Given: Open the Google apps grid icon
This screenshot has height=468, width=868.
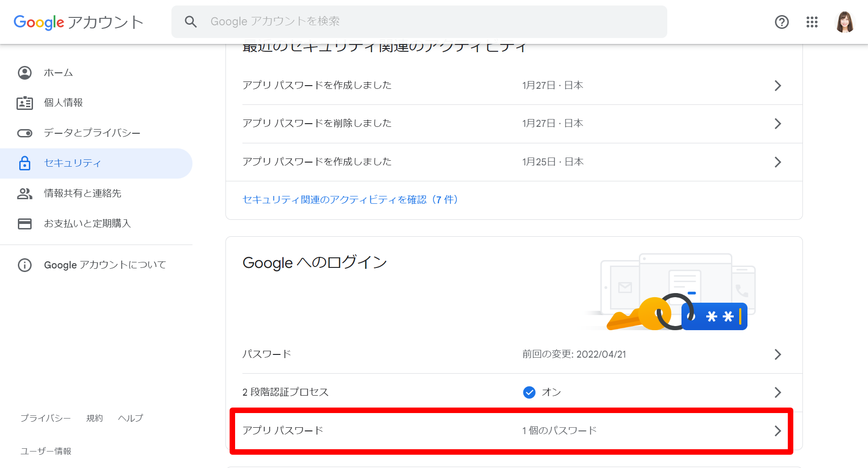Looking at the screenshot, I should (812, 22).
